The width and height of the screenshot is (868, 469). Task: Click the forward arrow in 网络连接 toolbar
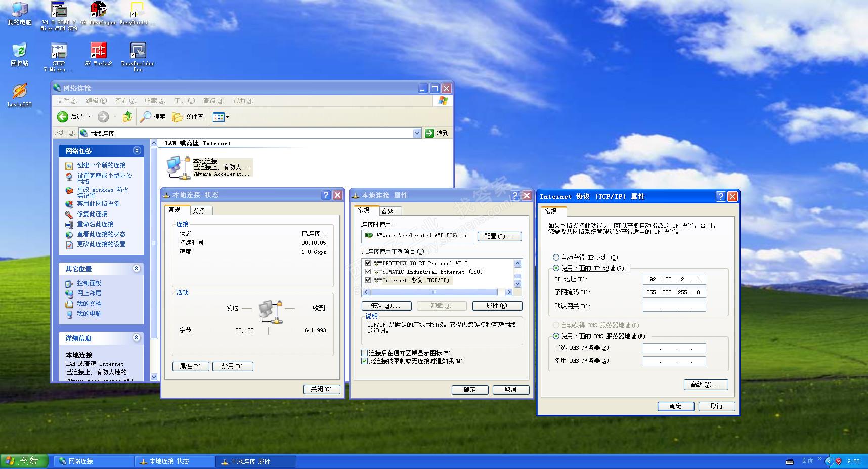click(x=103, y=117)
